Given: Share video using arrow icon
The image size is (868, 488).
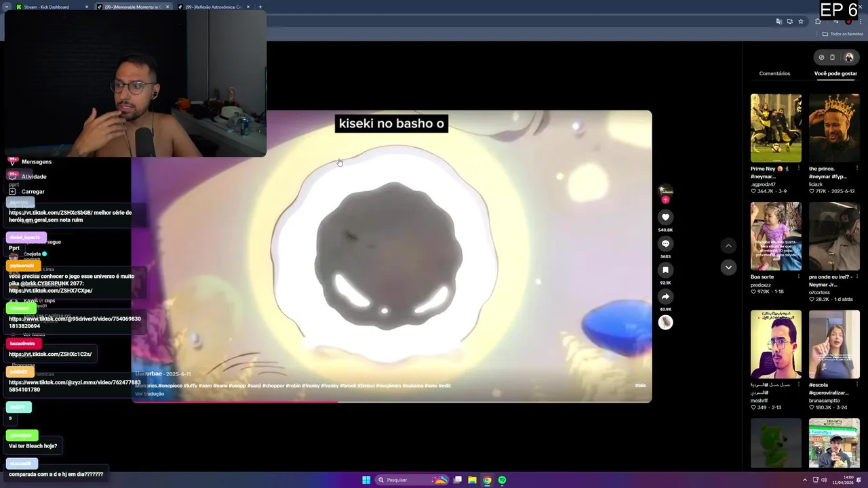Looking at the screenshot, I should pos(665,296).
